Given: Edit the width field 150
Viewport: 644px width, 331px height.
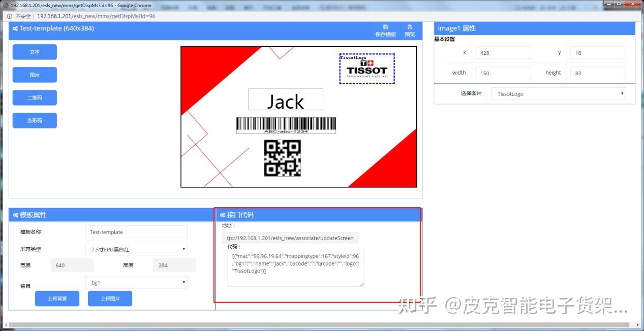Looking at the screenshot, I should click(x=503, y=73).
